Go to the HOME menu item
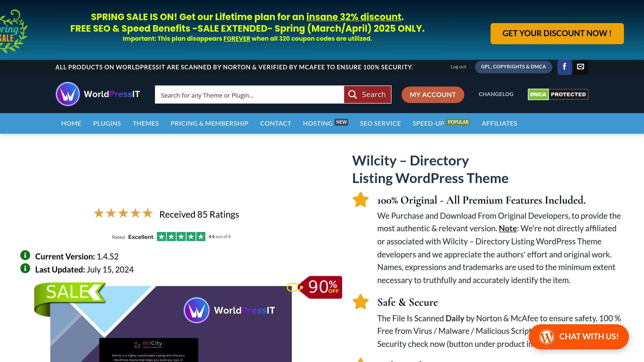Image resolution: width=644 pixels, height=362 pixels. (71, 123)
